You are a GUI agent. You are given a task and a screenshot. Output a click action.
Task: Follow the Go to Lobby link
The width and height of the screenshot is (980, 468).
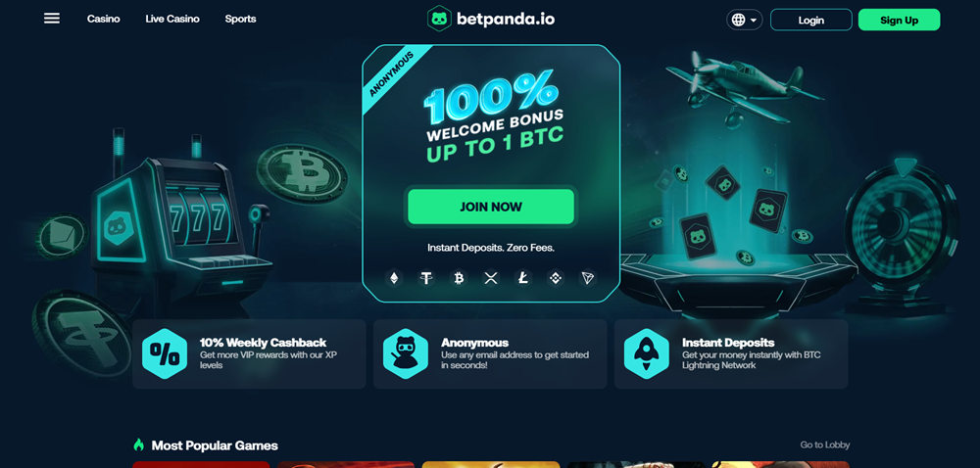tap(825, 445)
